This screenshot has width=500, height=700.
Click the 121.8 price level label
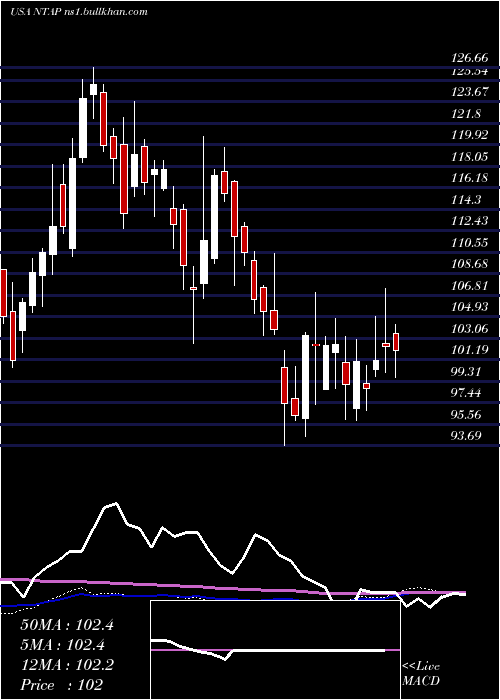466,114
